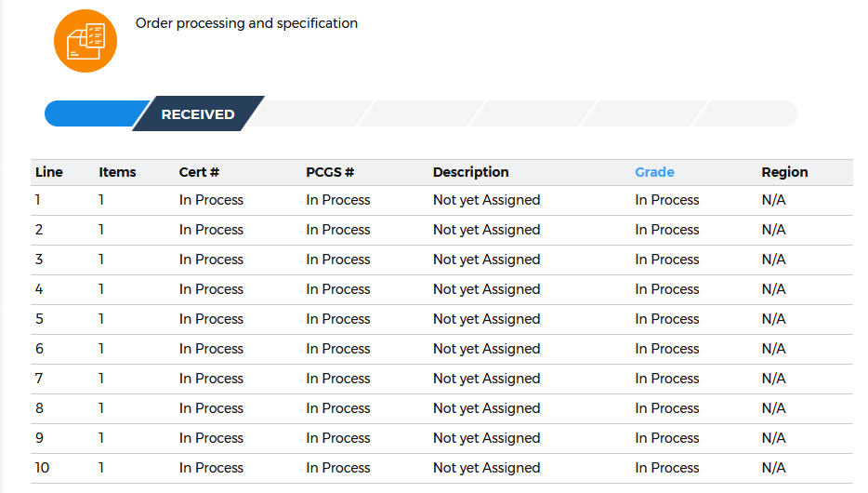Click the Cert # column header
Viewport: 868px width, 493px height.
pyautogui.click(x=199, y=172)
